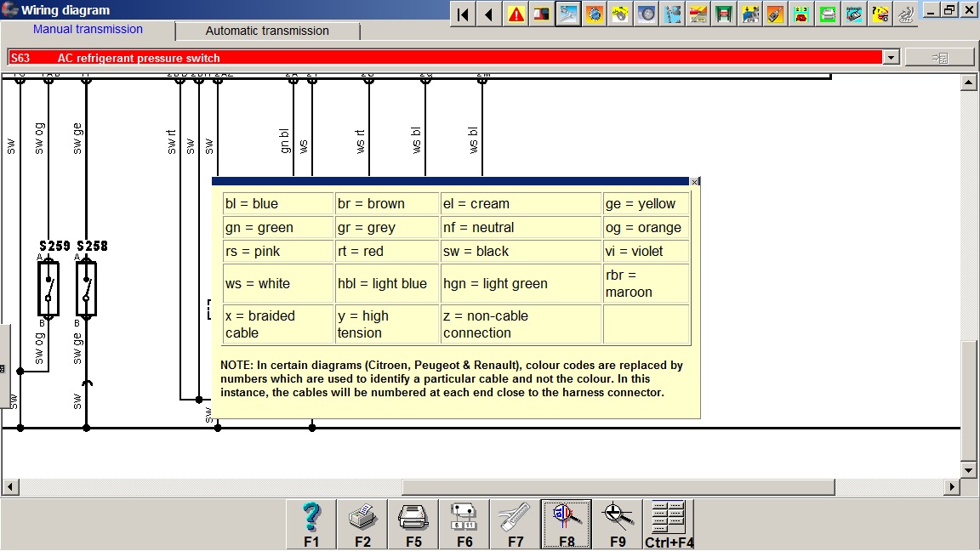Click the previous page arrow in toolbar
This screenshot has width=980, height=551.
pyautogui.click(x=489, y=14)
